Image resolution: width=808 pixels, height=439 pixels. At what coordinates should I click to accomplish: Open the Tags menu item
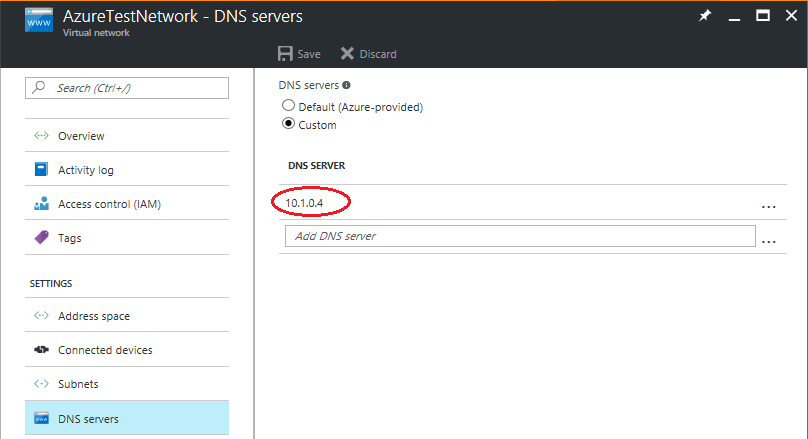pyautogui.click(x=127, y=238)
